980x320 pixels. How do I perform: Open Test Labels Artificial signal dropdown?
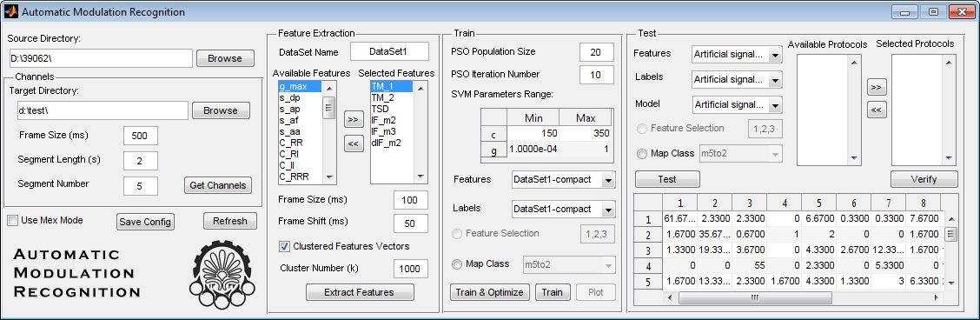(x=737, y=80)
